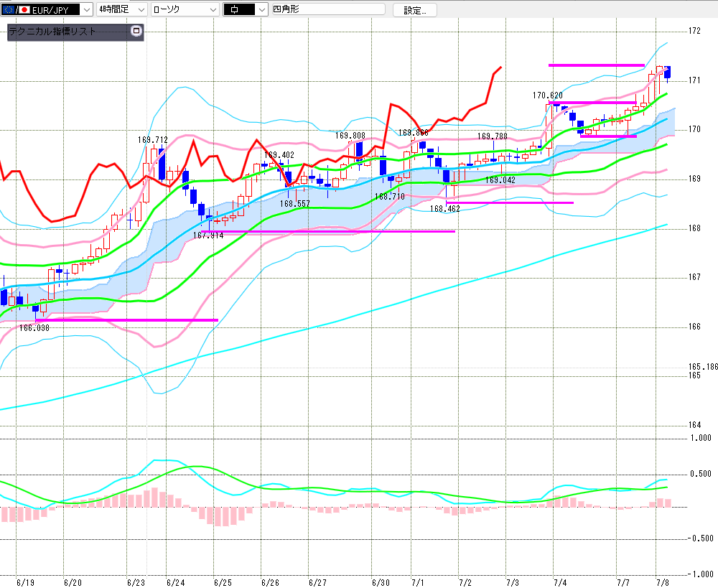
Task: Open the 4時間足 timeframe dropdown
Action: tap(122, 9)
